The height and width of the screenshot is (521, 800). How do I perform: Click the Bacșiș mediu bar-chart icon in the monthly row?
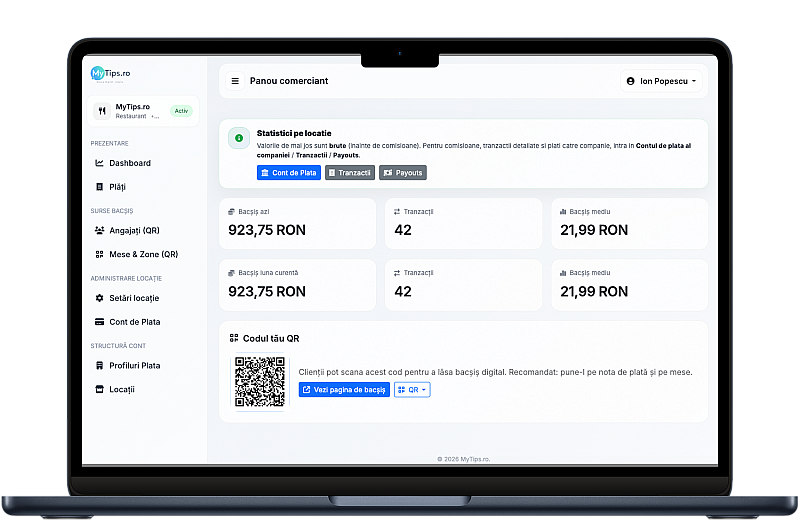point(563,273)
